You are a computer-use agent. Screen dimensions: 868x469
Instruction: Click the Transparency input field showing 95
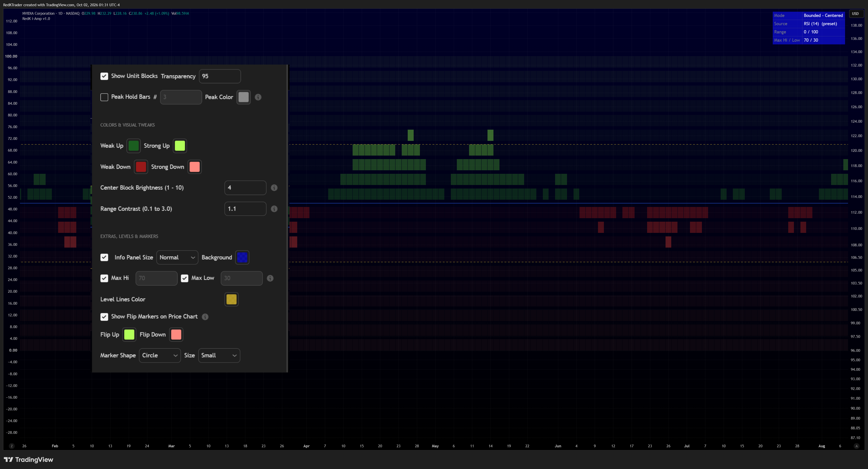(220, 76)
